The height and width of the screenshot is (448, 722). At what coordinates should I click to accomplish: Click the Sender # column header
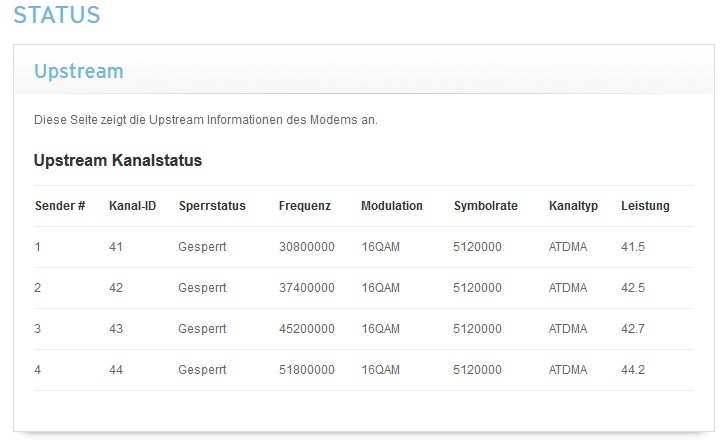pos(59,206)
